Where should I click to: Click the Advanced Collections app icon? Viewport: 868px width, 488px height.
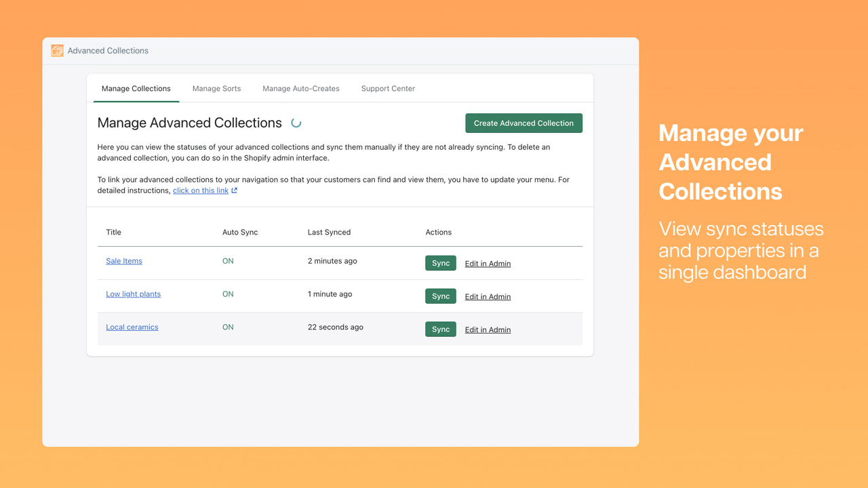(x=57, y=50)
